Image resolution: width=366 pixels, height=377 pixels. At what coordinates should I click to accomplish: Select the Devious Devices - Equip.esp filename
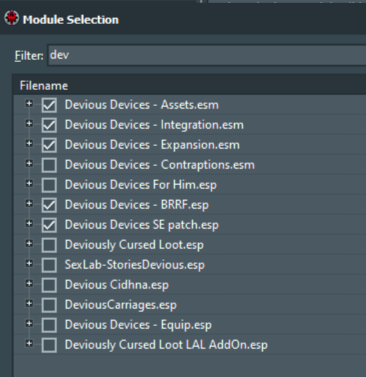click(x=138, y=325)
